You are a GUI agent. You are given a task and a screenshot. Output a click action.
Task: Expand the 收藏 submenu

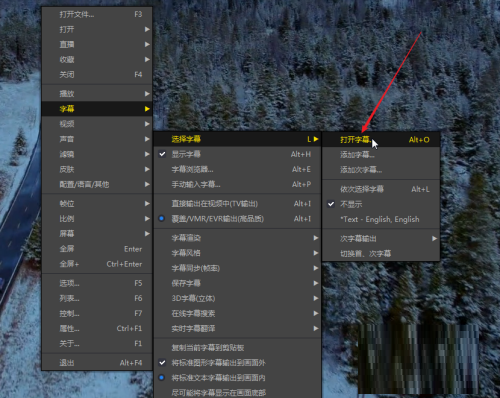97,59
